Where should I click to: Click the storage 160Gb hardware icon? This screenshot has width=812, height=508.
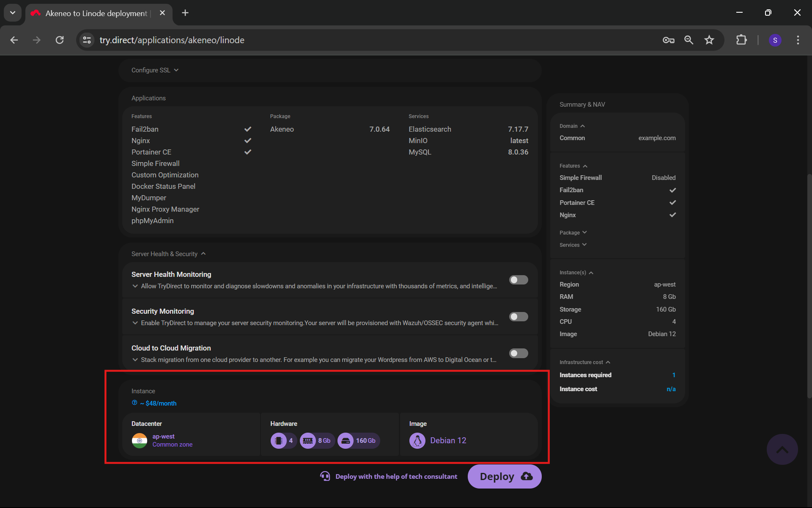[346, 441]
